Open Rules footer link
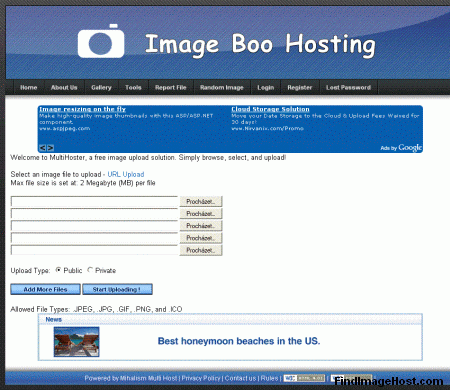The image size is (450, 390). (269, 378)
